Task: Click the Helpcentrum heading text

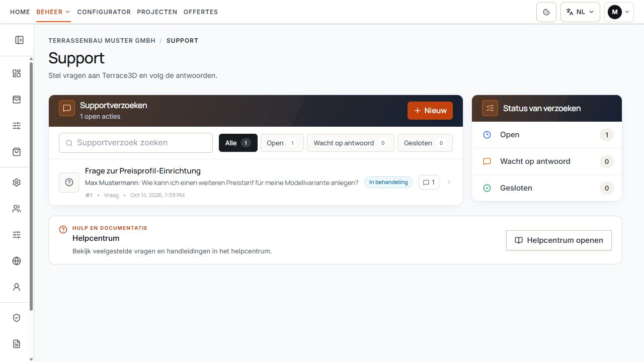Action: [96, 238]
